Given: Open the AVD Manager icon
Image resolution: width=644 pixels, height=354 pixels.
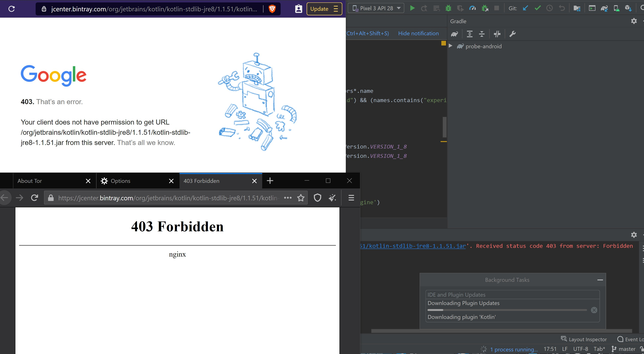Looking at the screenshot, I should point(616,8).
